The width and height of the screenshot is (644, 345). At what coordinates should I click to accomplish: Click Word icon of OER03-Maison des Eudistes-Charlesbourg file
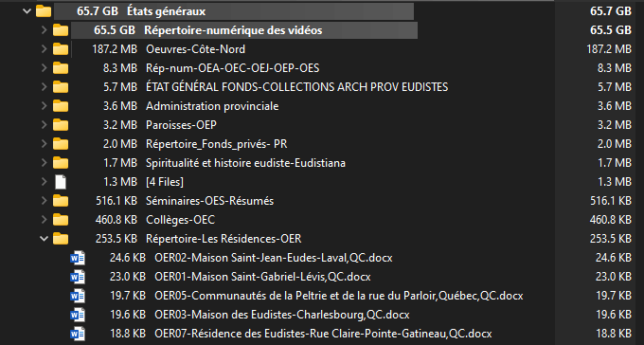tap(78, 315)
